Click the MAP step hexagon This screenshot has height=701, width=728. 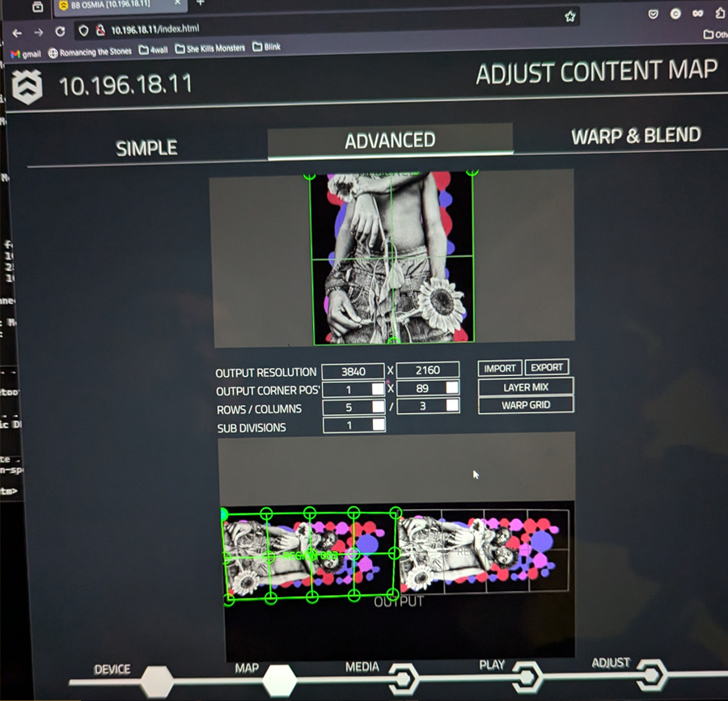click(x=279, y=681)
